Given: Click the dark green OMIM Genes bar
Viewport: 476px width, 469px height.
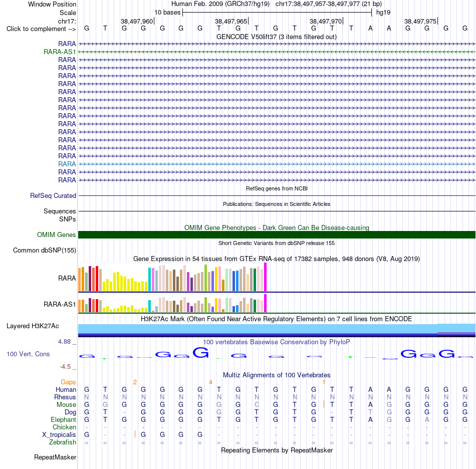Looking at the screenshot, I should (x=277, y=234).
